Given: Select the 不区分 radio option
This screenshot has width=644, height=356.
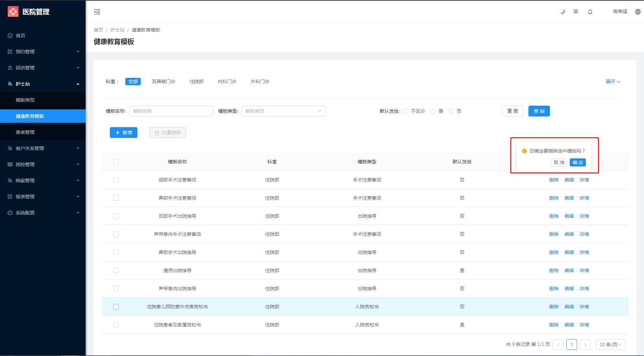Looking at the screenshot, I should pos(405,111).
